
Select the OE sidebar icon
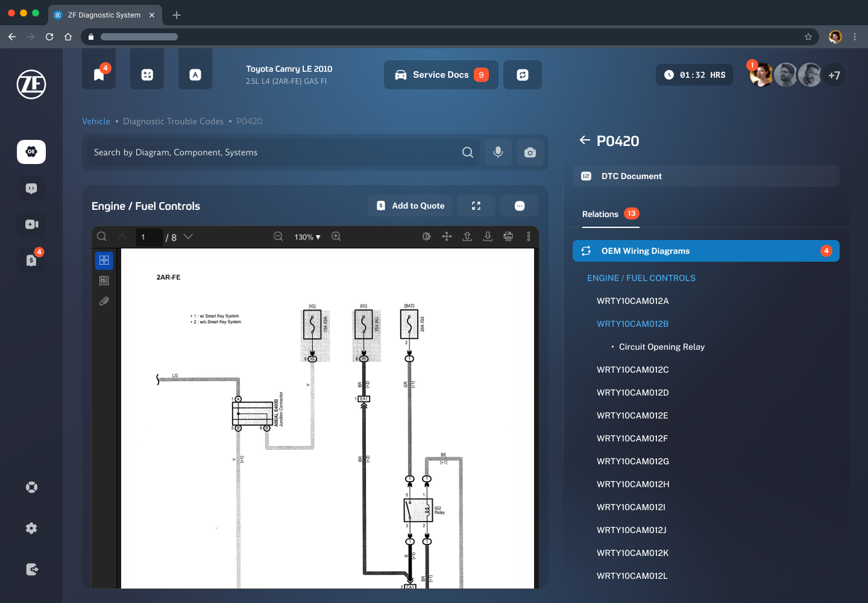(31, 152)
